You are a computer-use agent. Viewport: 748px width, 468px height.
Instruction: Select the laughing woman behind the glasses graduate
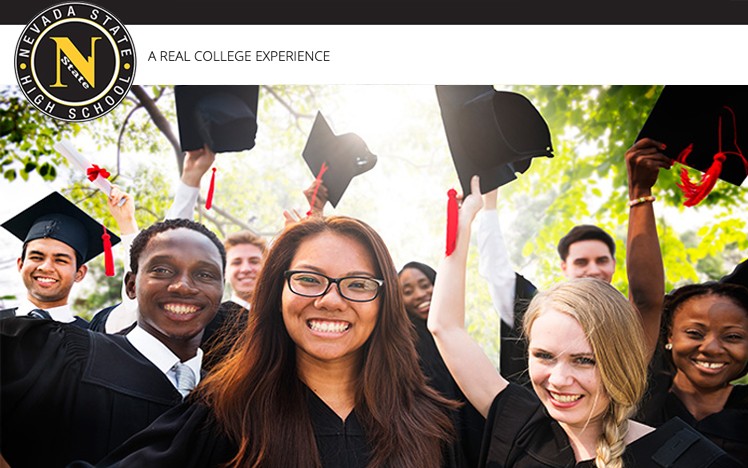[417, 291]
